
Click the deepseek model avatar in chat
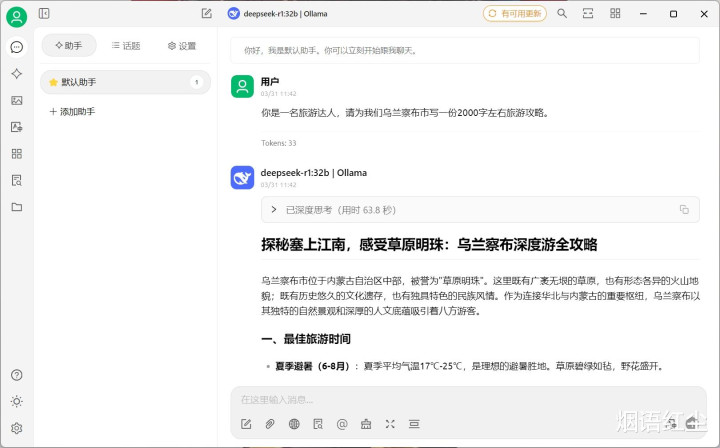[242, 178]
